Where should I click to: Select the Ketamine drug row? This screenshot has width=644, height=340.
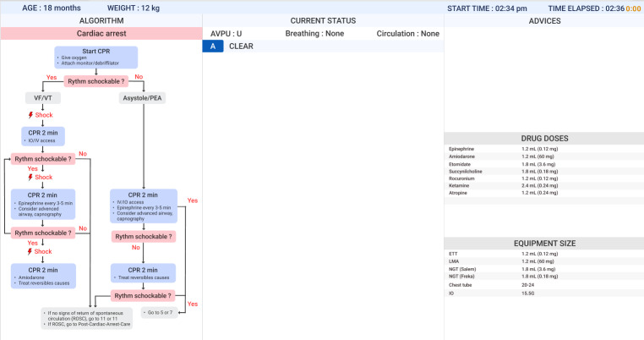(544, 185)
